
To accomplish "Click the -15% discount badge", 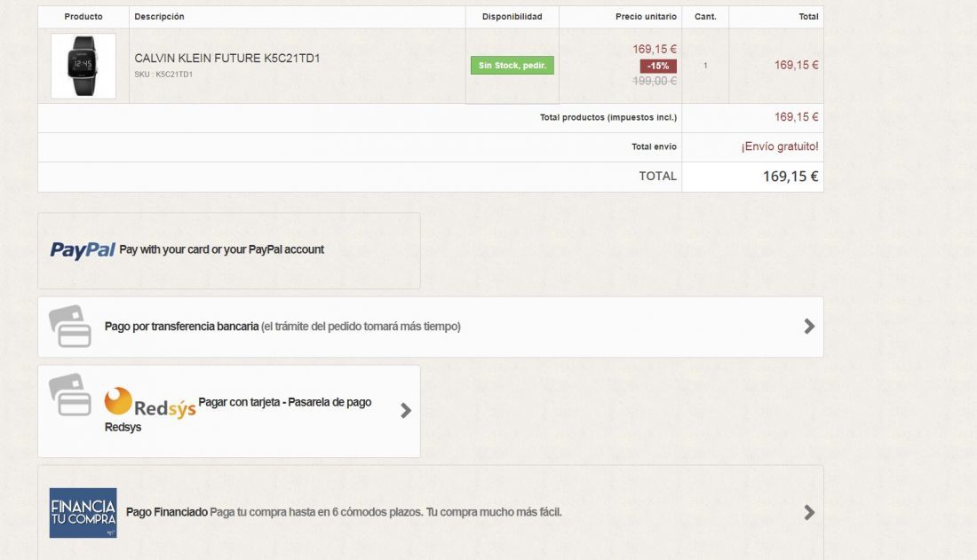I will click(658, 66).
